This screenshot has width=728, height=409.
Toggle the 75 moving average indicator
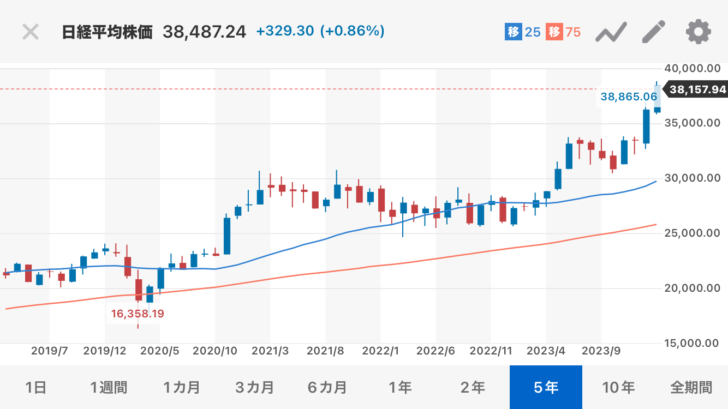[567, 32]
